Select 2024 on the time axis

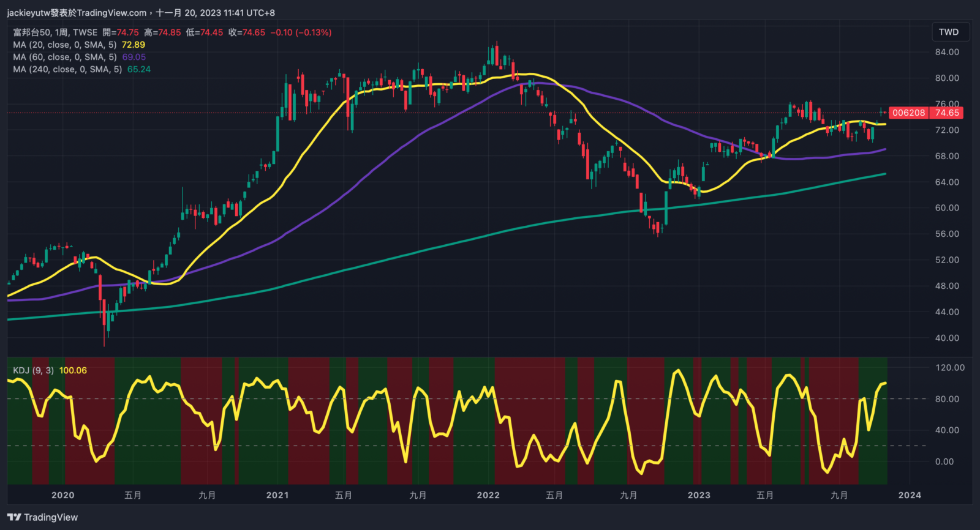(910, 495)
